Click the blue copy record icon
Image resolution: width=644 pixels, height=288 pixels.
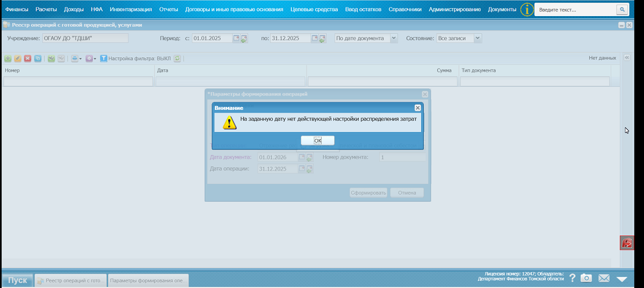click(x=38, y=58)
